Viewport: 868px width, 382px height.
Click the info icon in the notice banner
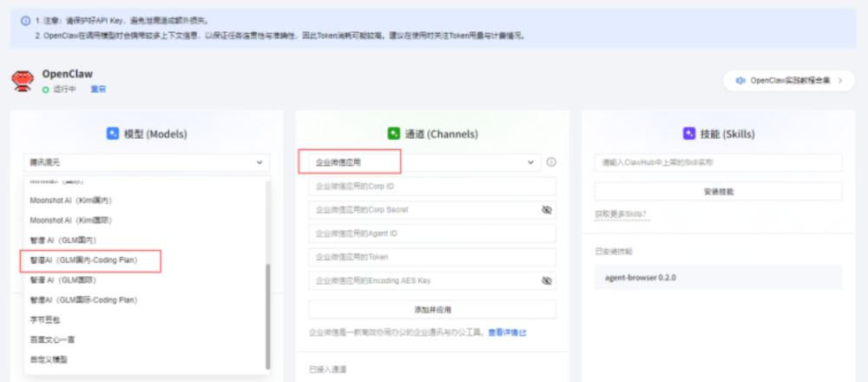point(25,21)
